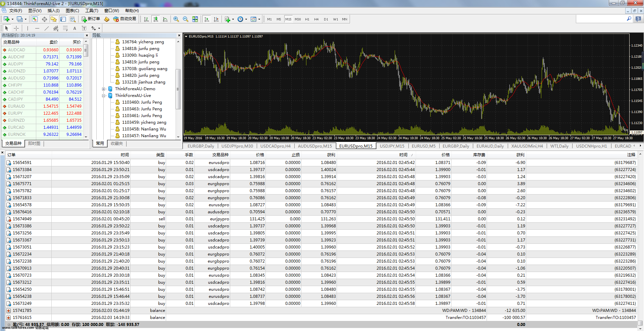The image size is (644, 331).
Task: Switch timeframe to M30
Action: (x=298, y=19)
